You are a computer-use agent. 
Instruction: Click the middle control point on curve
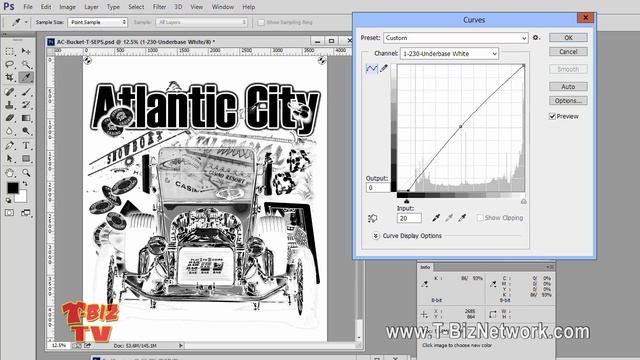tap(461, 127)
